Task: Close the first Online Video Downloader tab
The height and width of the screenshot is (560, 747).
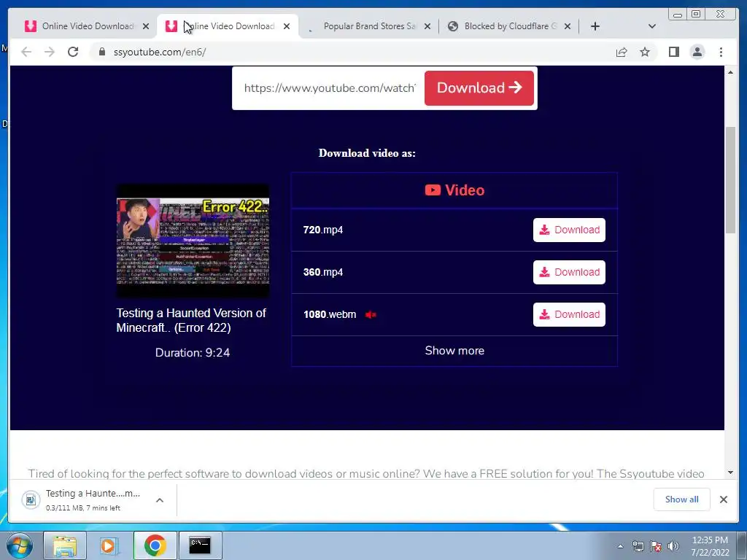Action: pos(146,26)
